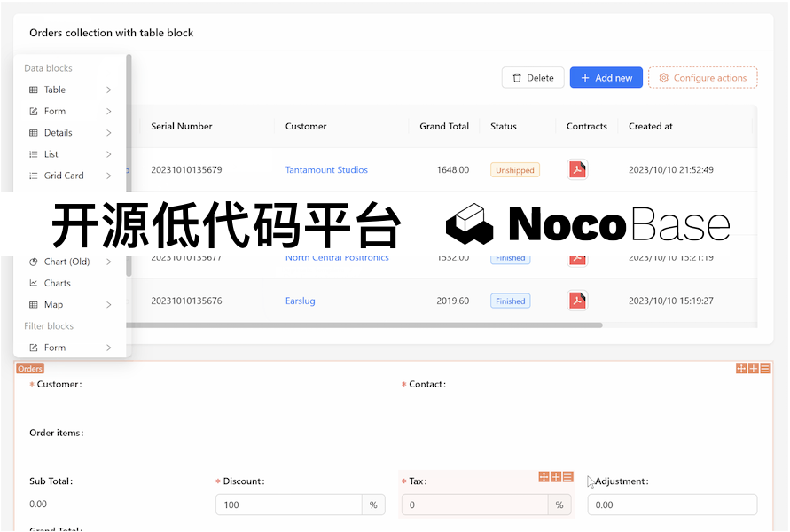Open Form under Filter blocks
The width and height of the screenshot is (790, 532).
coord(70,348)
